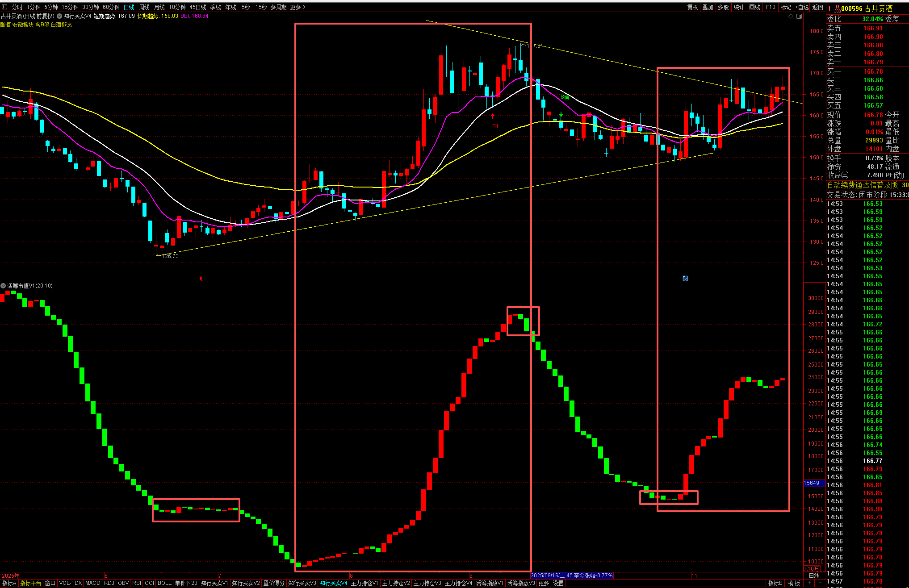The width and height of the screenshot is (909, 588).
Task: Click the red S signal marker
Action: [201, 279]
